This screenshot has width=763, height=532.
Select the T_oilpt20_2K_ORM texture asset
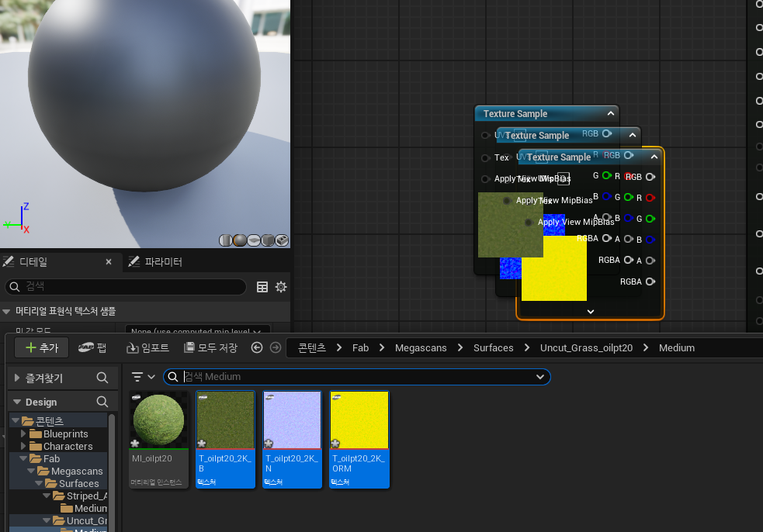[359, 440]
